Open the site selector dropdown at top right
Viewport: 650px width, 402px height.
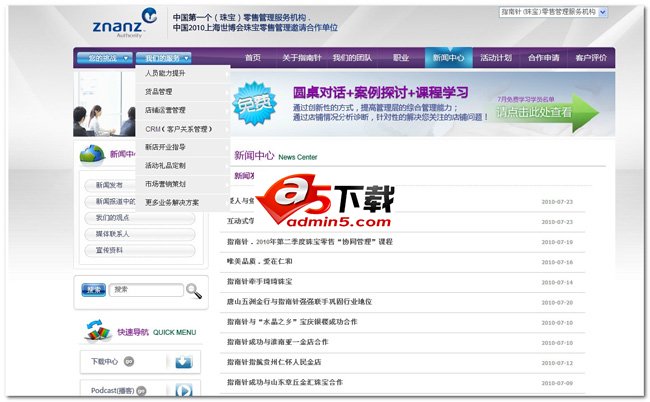pos(553,12)
